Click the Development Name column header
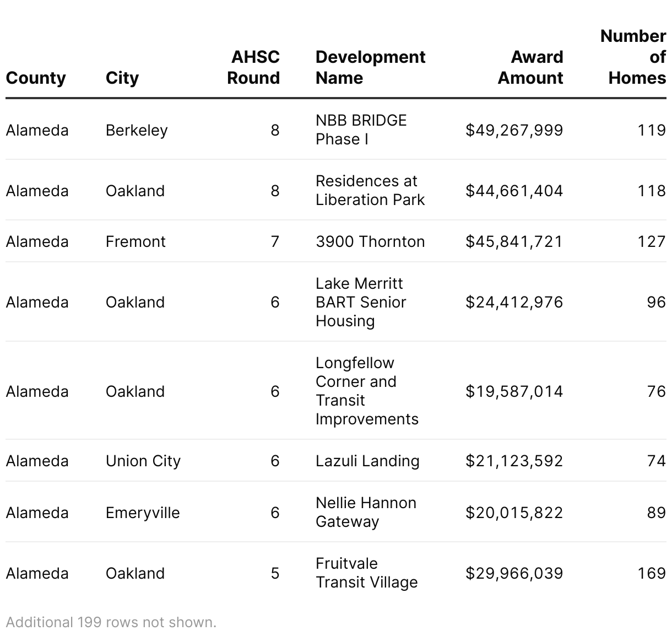This screenshot has height=636, width=672. [370, 67]
